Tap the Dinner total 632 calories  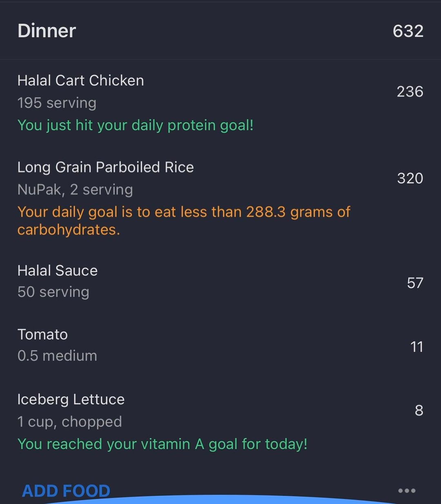click(408, 31)
